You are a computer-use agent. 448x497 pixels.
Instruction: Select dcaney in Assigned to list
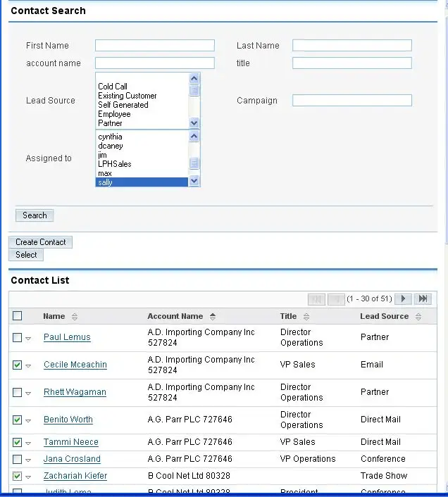pos(142,146)
